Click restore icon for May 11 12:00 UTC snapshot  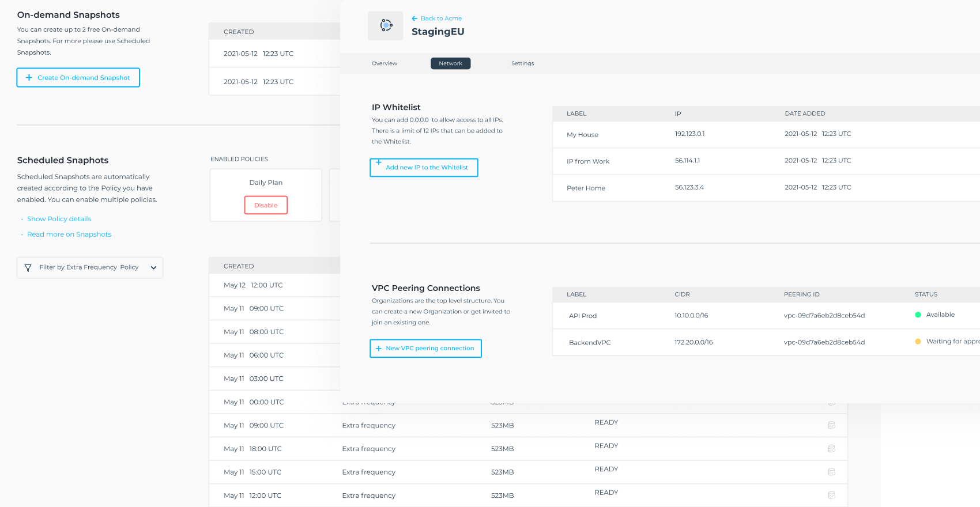[831, 495]
